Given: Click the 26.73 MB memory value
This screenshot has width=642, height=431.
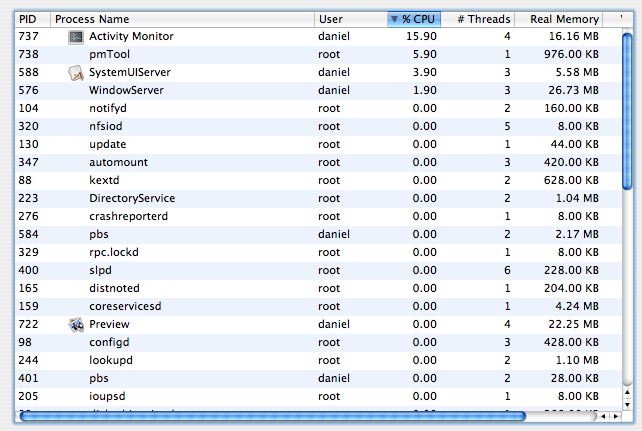Looking at the screenshot, I should [x=574, y=90].
